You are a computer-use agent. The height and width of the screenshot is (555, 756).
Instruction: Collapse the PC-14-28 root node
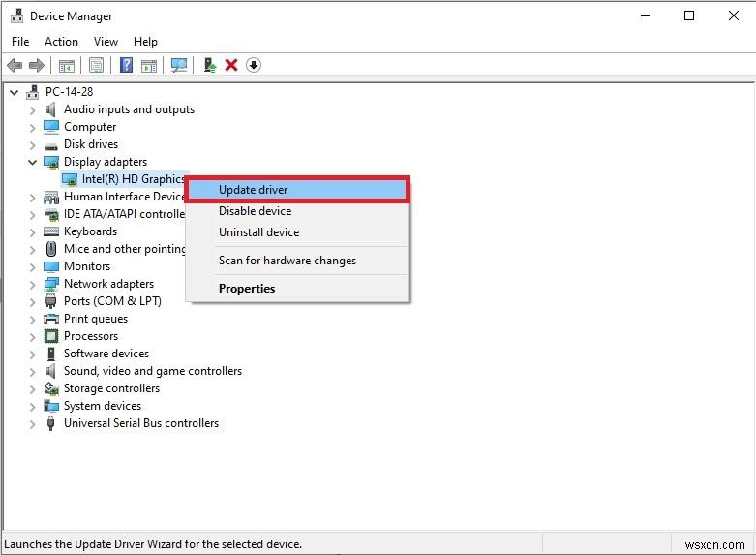pyautogui.click(x=14, y=92)
